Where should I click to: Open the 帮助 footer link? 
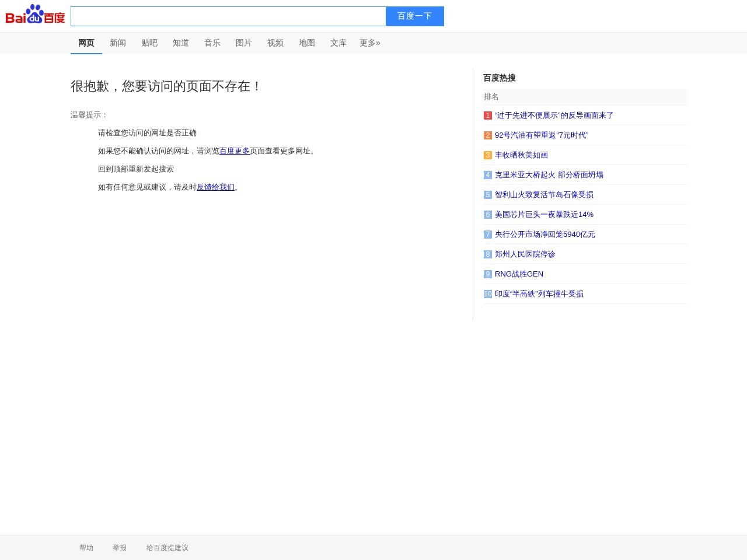tap(86, 548)
